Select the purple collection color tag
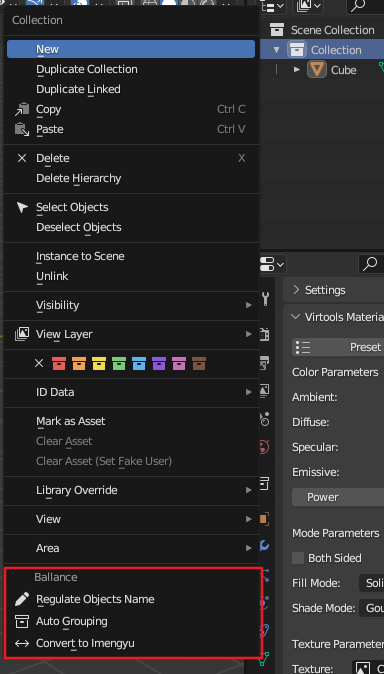384x674 pixels. (159, 363)
